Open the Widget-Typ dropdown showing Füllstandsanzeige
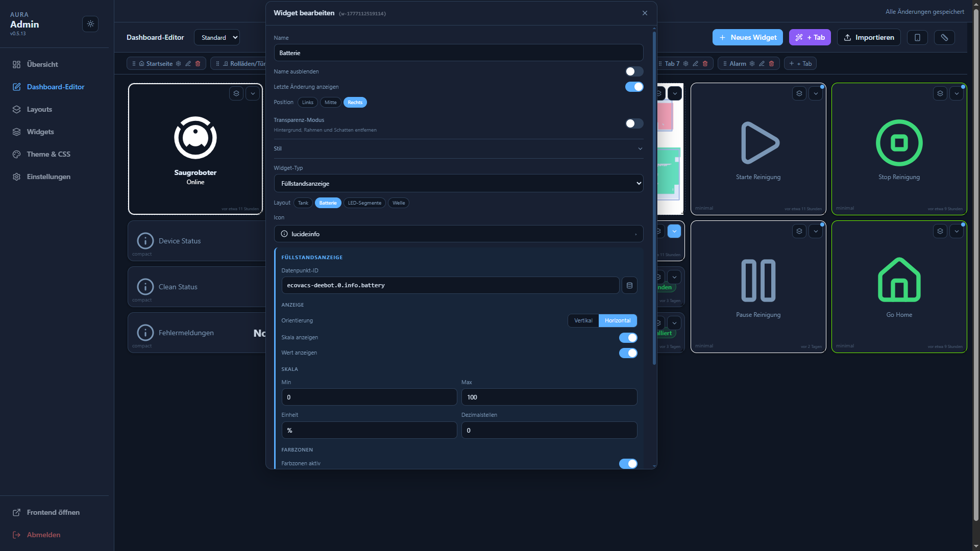980x551 pixels. point(458,183)
